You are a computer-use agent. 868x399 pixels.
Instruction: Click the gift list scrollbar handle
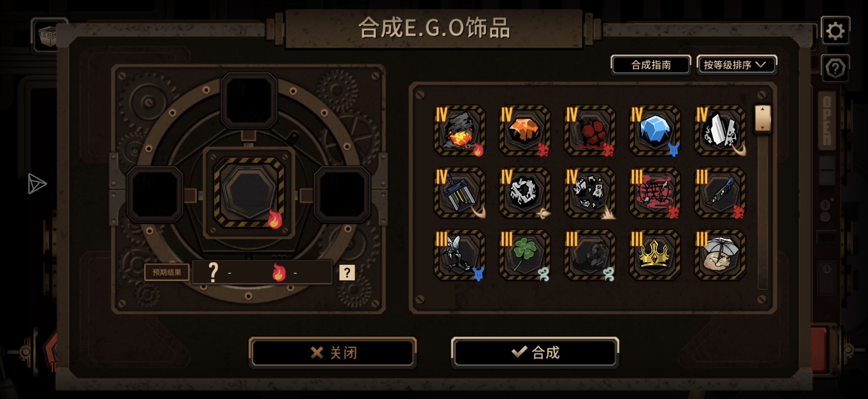tap(762, 118)
